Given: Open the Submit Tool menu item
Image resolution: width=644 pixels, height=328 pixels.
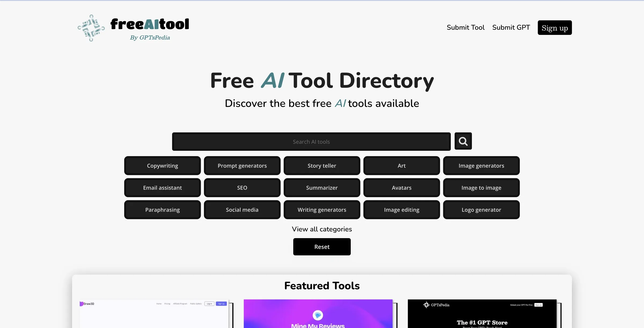Looking at the screenshot, I should pos(466,27).
